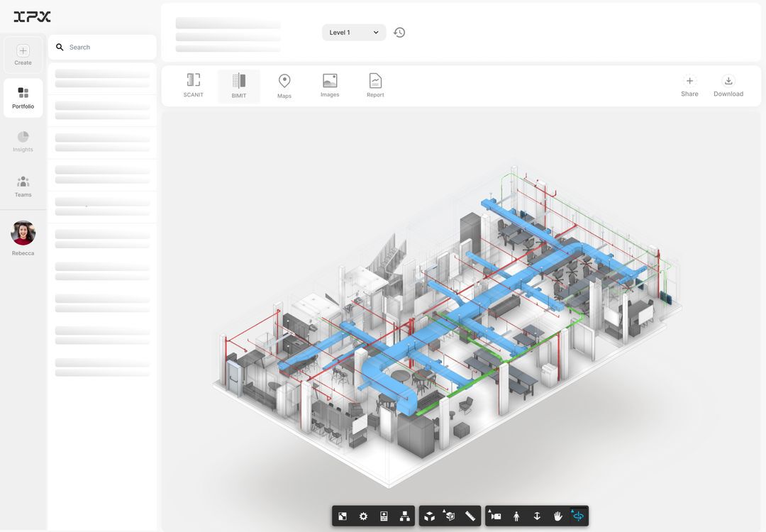Click the Create plus button in sidebar
The image size is (766, 532).
tap(23, 55)
